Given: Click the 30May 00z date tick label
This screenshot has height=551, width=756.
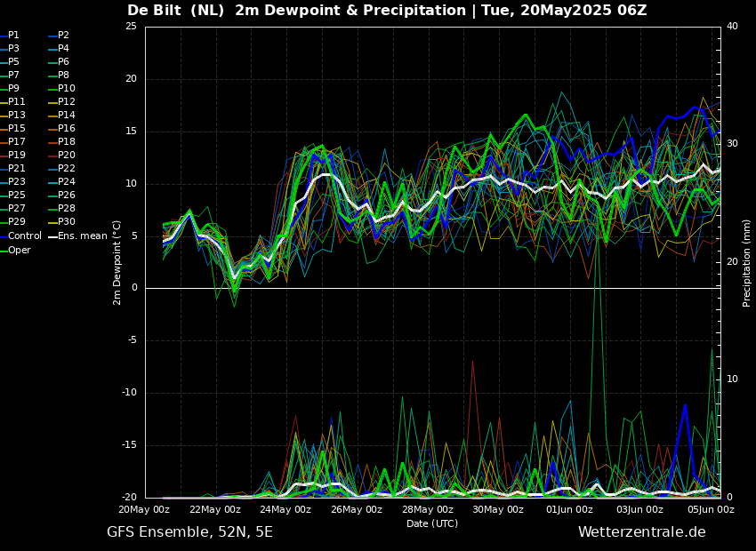Looking at the screenshot, I should click(499, 509).
